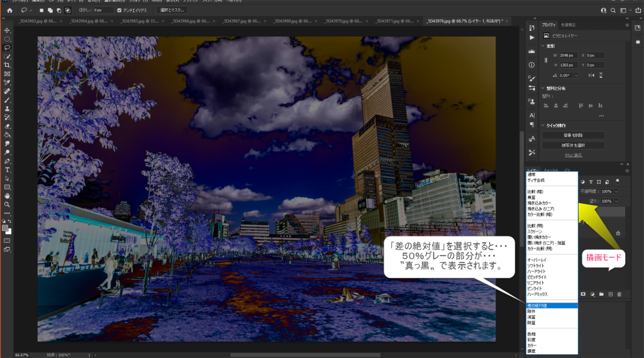Viewport: 644px width, 358px height.
Task: Collapse the 整列と分布 section
Action: pyautogui.click(x=543, y=88)
